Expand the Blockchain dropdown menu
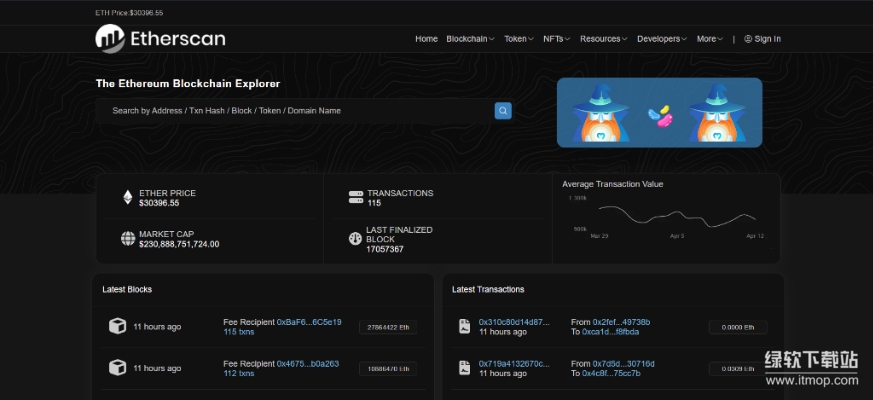This screenshot has width=873, height=400. 470,39
